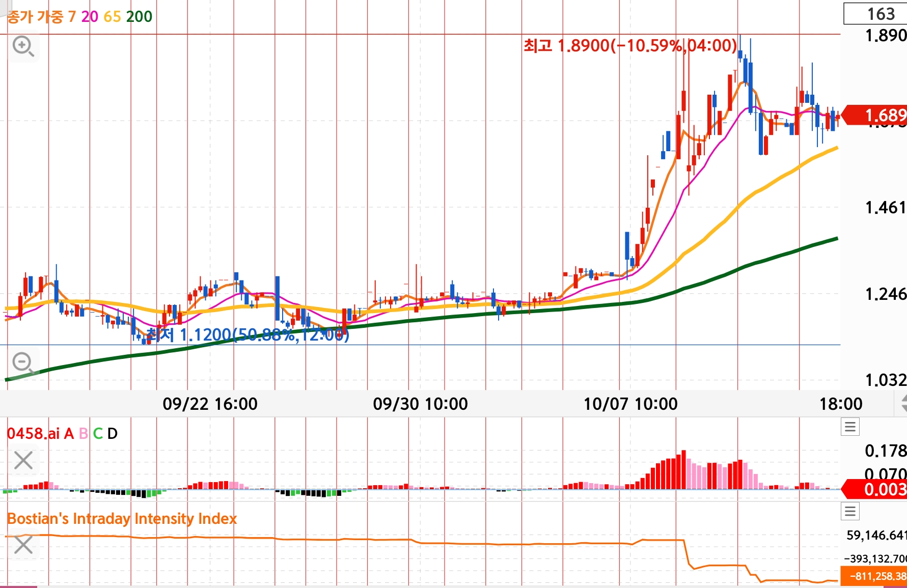
Task: Select moving average period 7 label
Action: coord(72,17)
